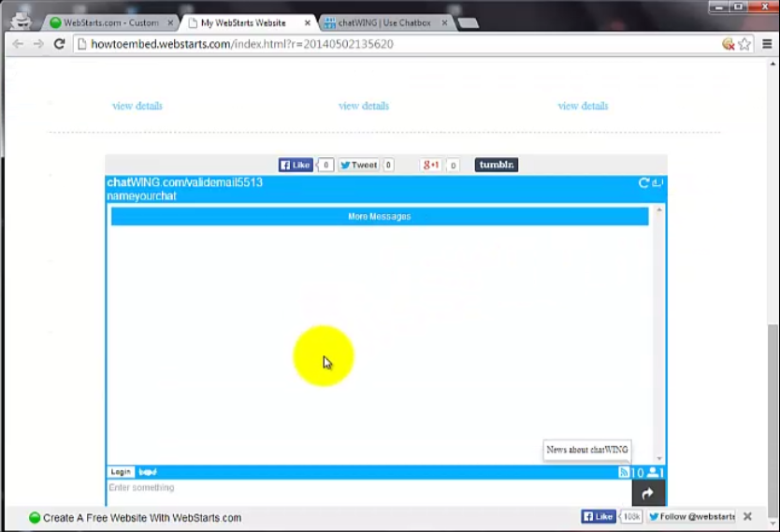The width and height of the screenshot is (780, 532).
Task: Click the page vertical scrollbar thumb
Action: pos(773,420)
